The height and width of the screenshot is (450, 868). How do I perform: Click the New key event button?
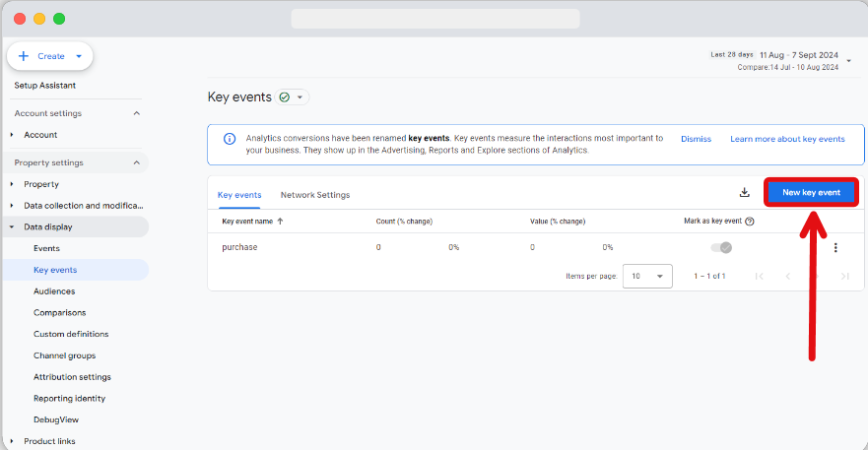811,193
